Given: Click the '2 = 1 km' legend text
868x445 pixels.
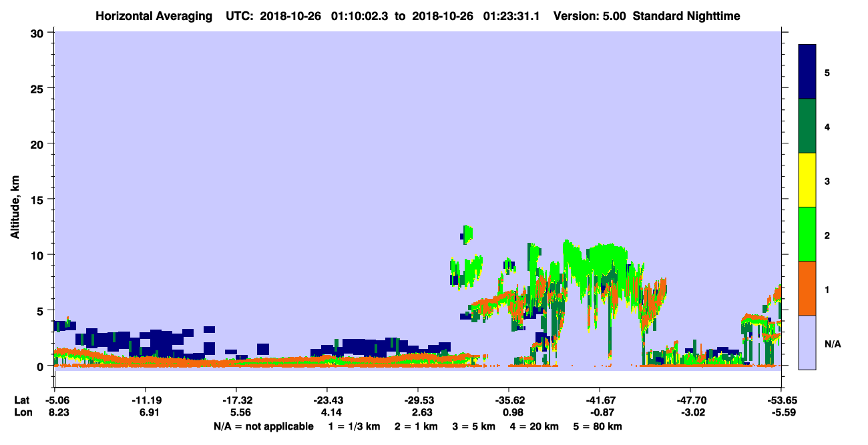Looking at the screenshot, I should (417, 426).
